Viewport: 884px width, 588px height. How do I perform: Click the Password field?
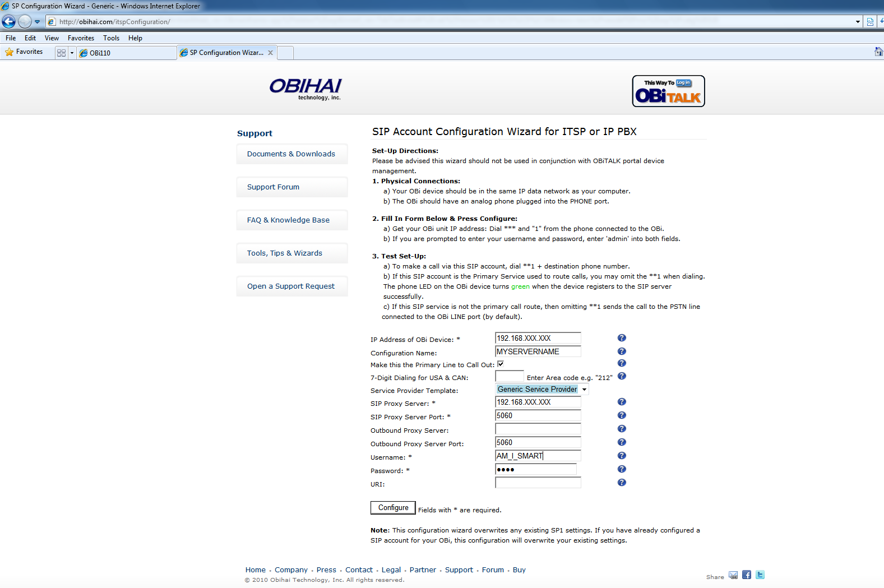point(536,469)
